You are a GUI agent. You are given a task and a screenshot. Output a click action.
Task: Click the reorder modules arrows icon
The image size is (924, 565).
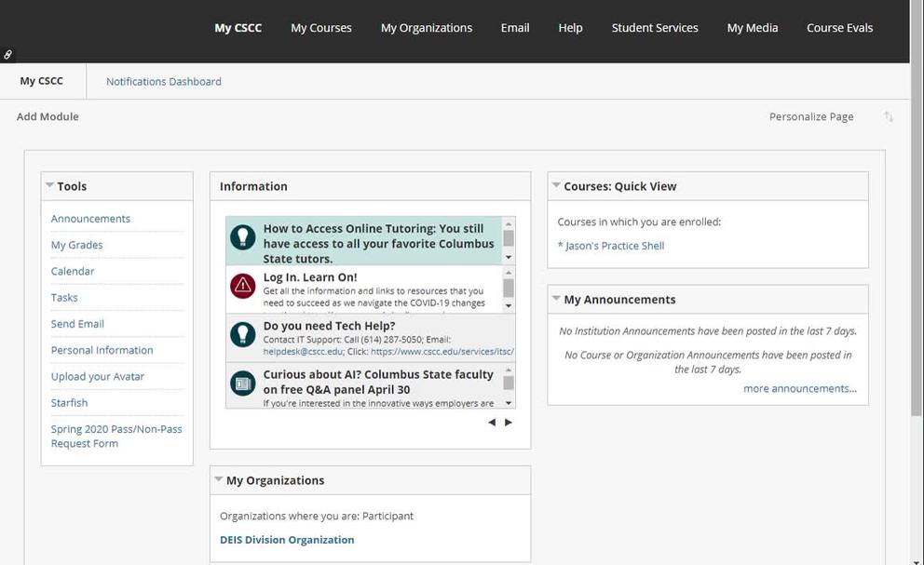[x=889, y=117]
